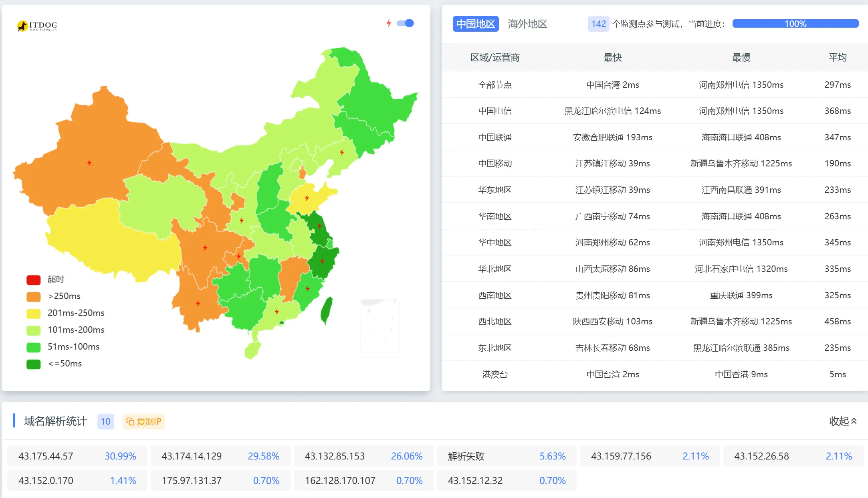Switch to the 海外地区 tab
This screenshot has width=868, height=498.
[527, 24]
